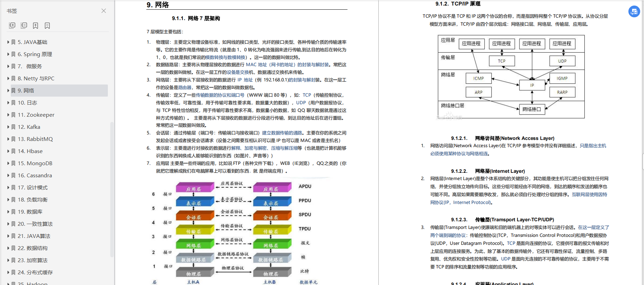Click bookmark icon beside 17. 设计模式
Screen dimensions: 644x285
click(14, 187)
